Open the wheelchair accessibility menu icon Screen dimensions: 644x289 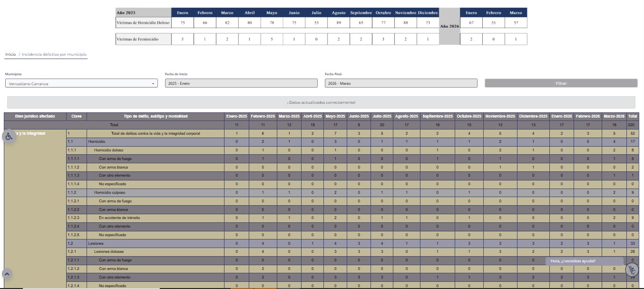click(x=9, y=137)
